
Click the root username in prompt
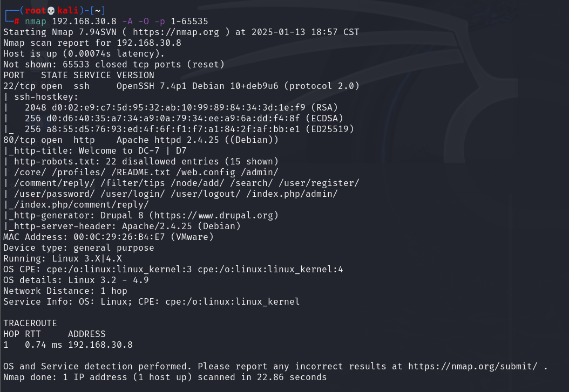point(35,10)
